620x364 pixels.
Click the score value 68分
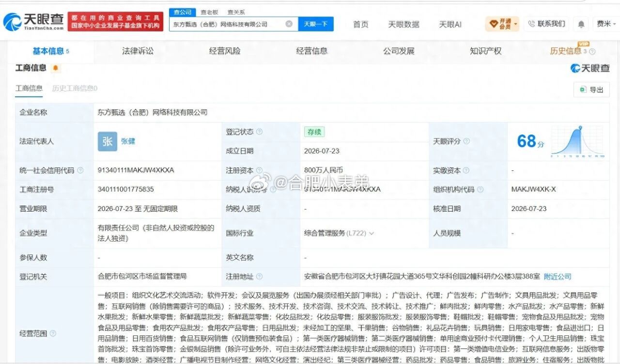point(530,141)
